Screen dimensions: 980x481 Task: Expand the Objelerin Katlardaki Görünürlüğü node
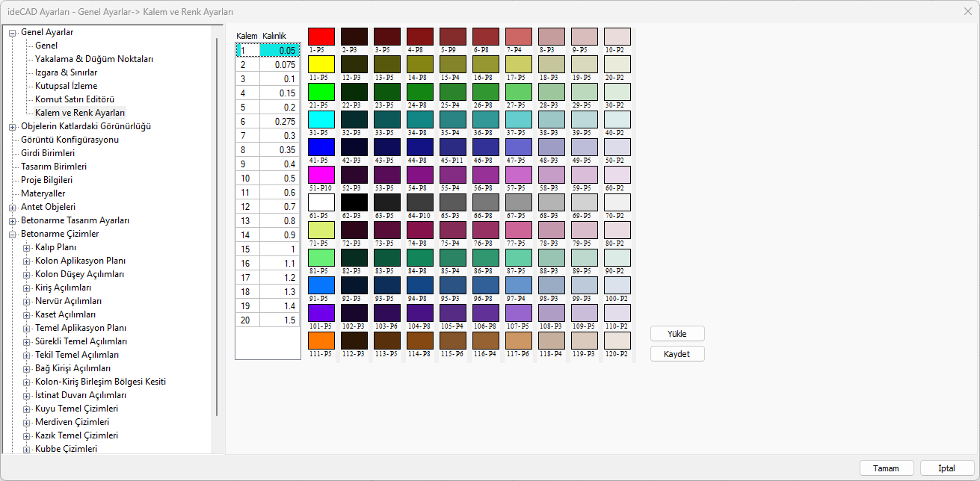point(13,126)
